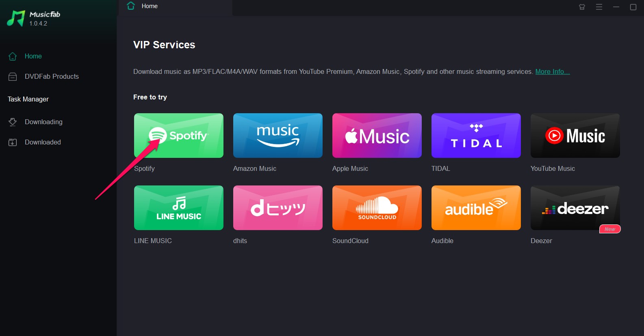Viewport: 644px width, 336px height.
Task: Click the YouTube Music label text
Action: (553, 168)
